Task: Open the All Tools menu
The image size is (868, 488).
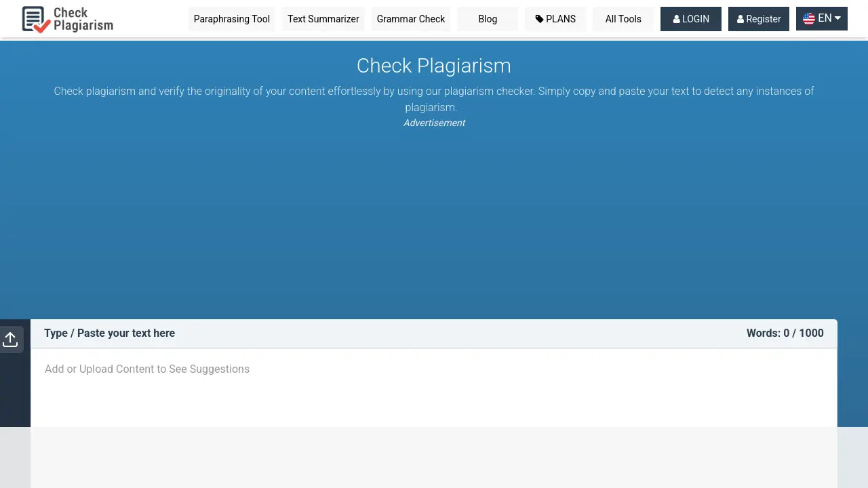Action: (x=623, y=19)
